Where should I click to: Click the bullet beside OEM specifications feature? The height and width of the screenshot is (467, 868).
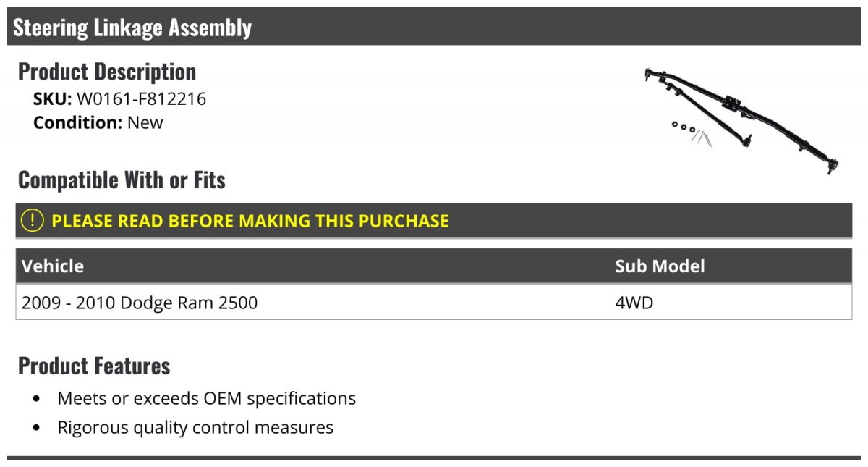(x=37, y=399)
